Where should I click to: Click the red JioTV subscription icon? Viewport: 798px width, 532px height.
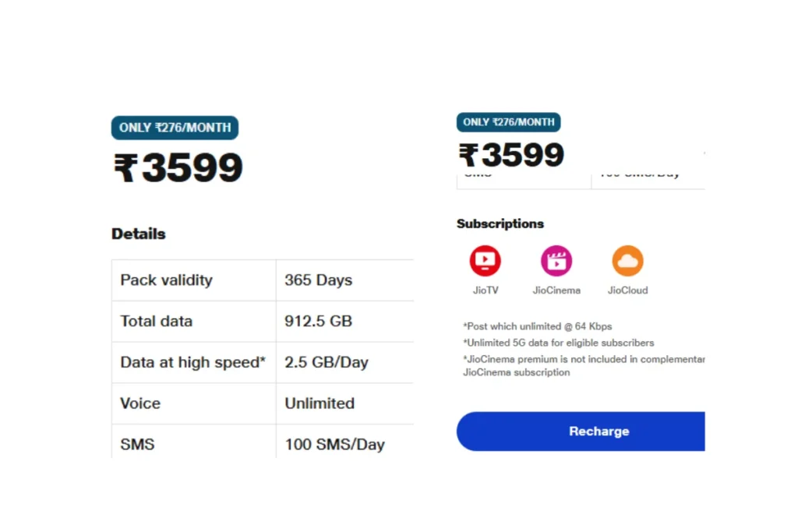[x=485, y=261]
